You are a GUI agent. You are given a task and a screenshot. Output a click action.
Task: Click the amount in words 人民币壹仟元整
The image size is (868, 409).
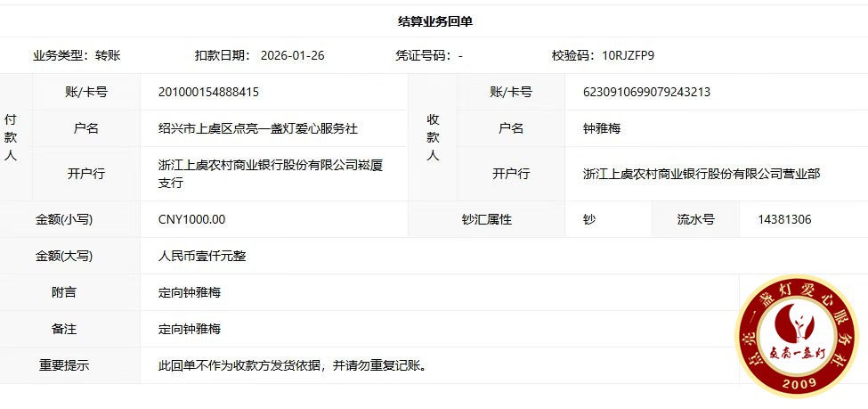[x=201, y=256]
